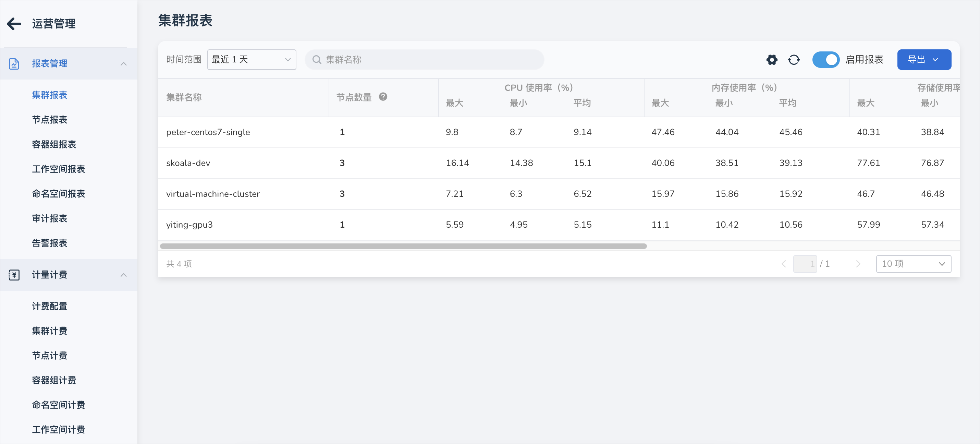Open 容器组报表 in the sidebar
This screenshot has width=980, height=444.
(x=54, y=144)
